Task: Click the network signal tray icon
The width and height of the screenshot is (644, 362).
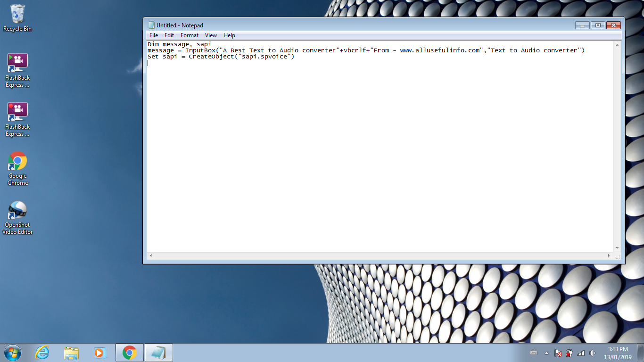Action: pyautogui.click(x=580, y=353)
